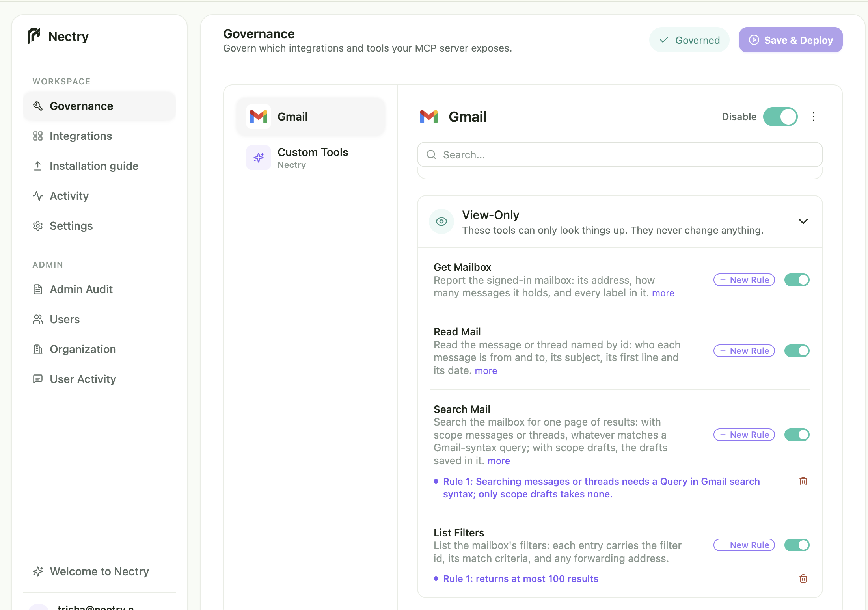The width and height of the screenshot is (868, 610).
Task: Delete Search Mail Rule 1 with the trash icon
Action: [803, 481]
